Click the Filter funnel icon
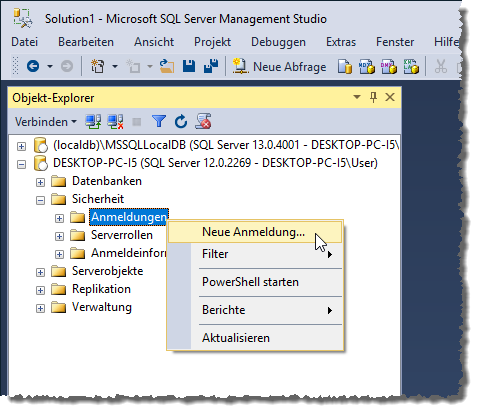 [x=159, y=121]
